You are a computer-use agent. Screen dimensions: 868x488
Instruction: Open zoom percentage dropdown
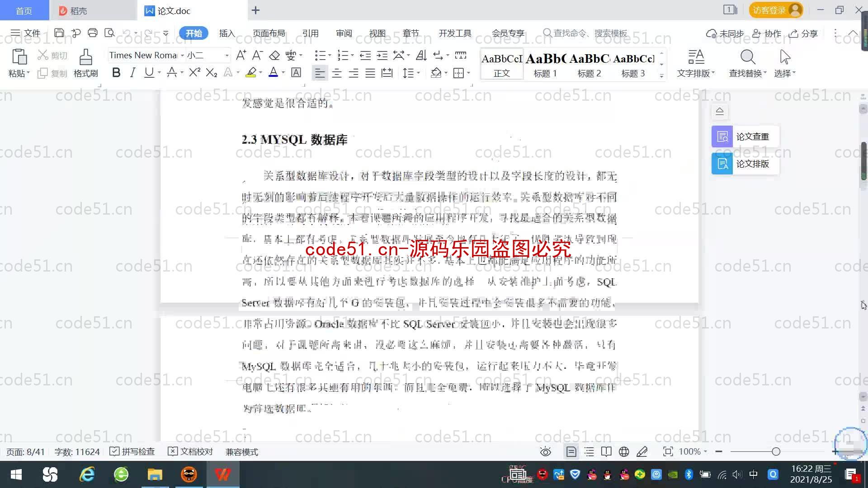tap(706, 451)
